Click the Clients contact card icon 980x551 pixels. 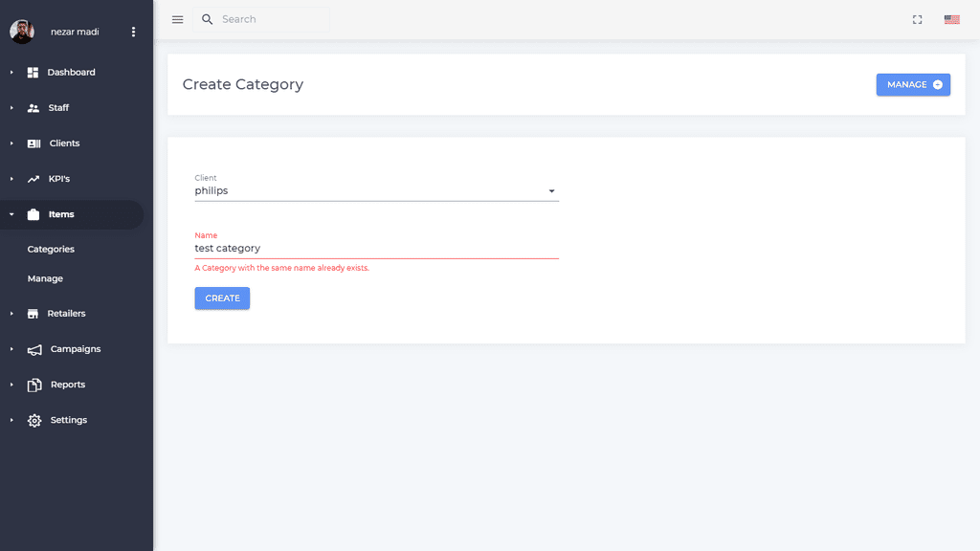click(x=33, y=143)
